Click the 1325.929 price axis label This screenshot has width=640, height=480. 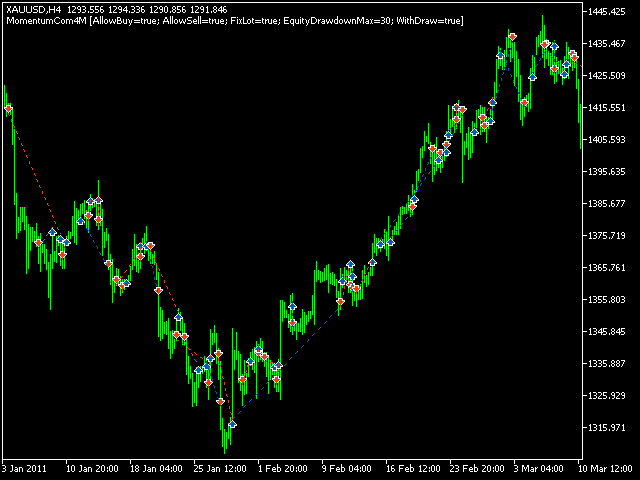click(x=607, y=396)
